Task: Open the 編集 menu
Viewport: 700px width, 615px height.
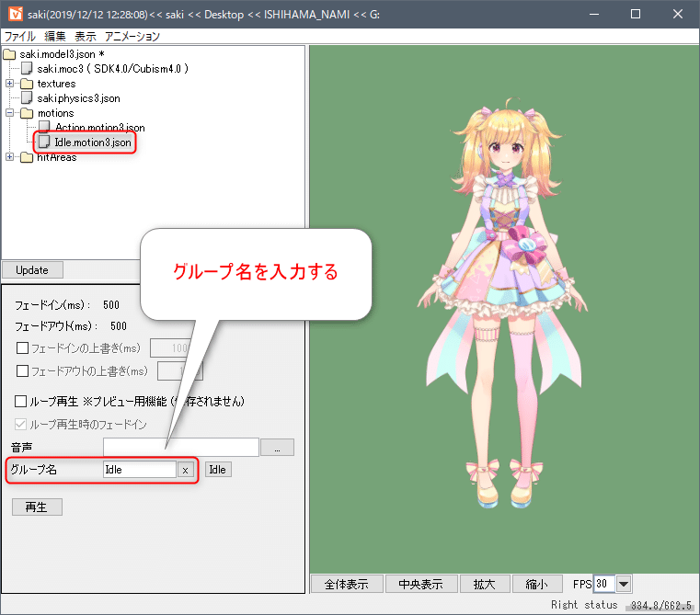Action: click(x=55, y=36)
